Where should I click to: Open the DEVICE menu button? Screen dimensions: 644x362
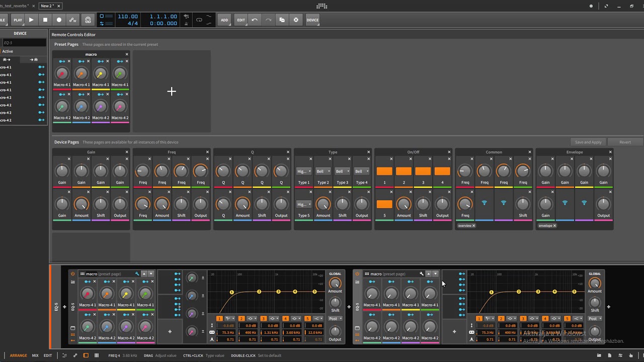coord(312,20)
